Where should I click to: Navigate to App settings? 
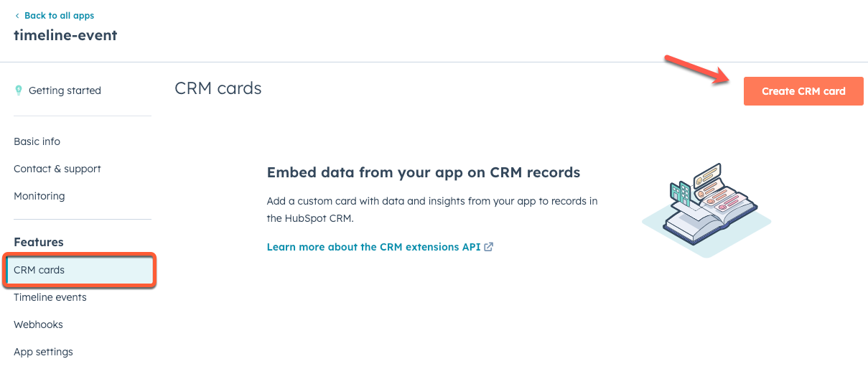tap(43, 352)
